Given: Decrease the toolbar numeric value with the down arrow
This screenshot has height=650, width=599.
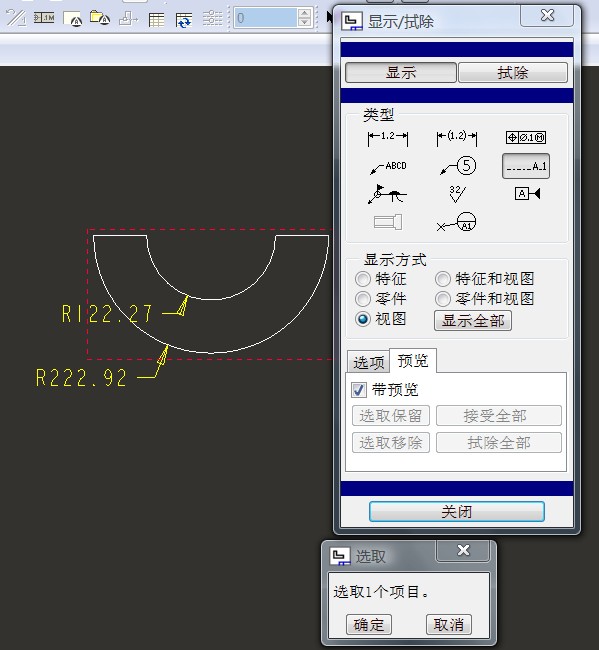Looking at the screenshot, I should click(305, 22).
